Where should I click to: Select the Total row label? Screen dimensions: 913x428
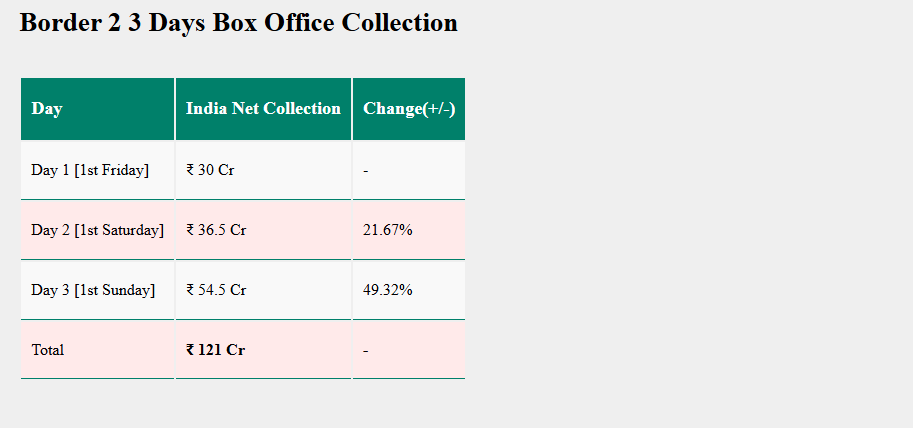click(x=48, y=350)
